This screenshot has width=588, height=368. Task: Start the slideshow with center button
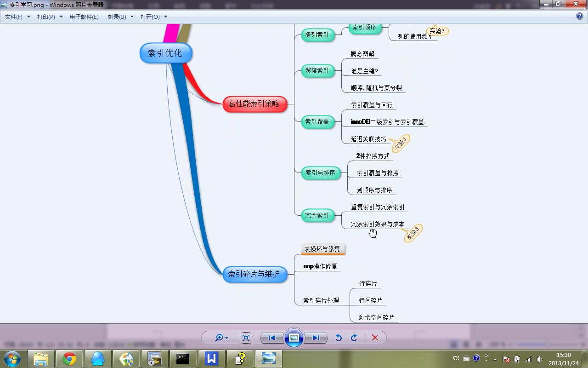[x=294, y=338]
